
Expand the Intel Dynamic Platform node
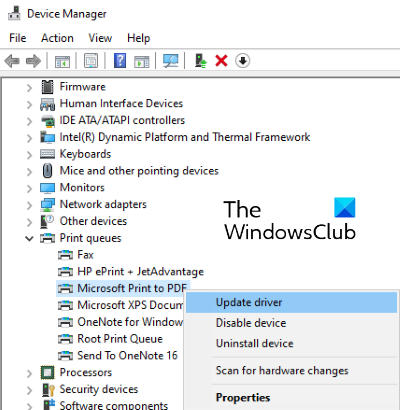[x=29, y=138]
